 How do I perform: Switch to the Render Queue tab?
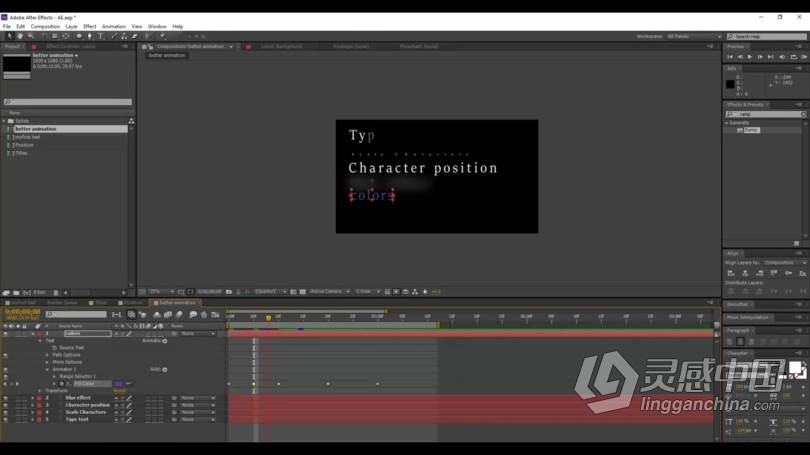62,302
